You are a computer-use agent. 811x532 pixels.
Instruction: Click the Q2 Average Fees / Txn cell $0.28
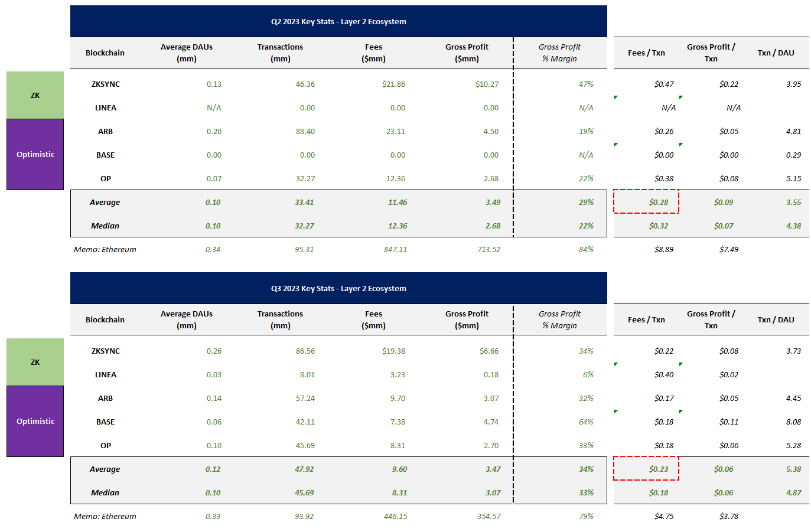pos(646,201)
